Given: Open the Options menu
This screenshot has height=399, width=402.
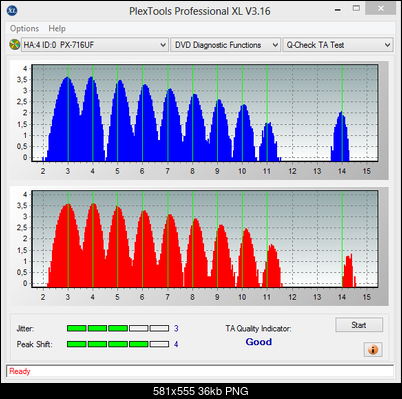Looking at the screenshot, I should click(24, 29).
